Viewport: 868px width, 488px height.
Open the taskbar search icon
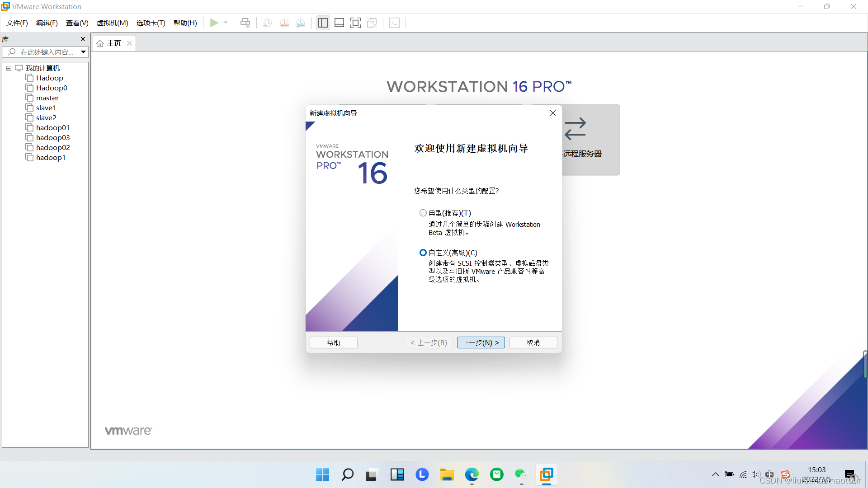pos(347,474)
